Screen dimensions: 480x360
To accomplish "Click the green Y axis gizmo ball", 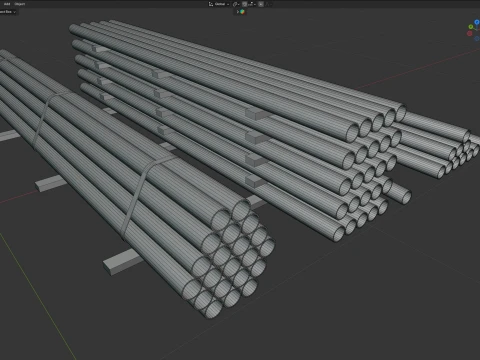I will (x=471, y=27).
